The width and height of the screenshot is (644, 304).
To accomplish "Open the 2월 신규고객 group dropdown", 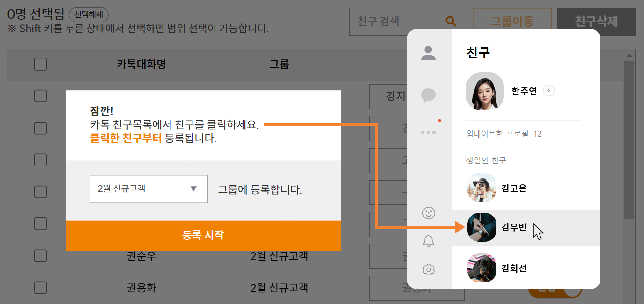I will coord(148,189).
